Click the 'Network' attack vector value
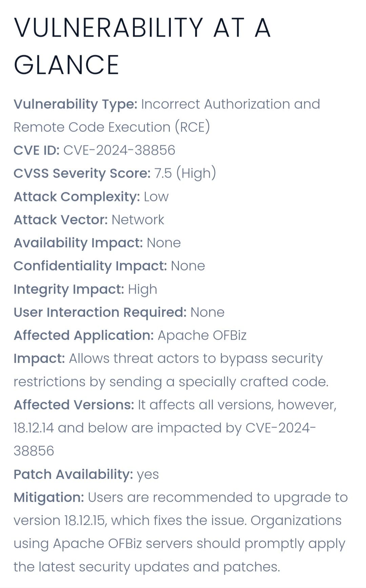Viewport: 366px width, 588px height. 138,220
